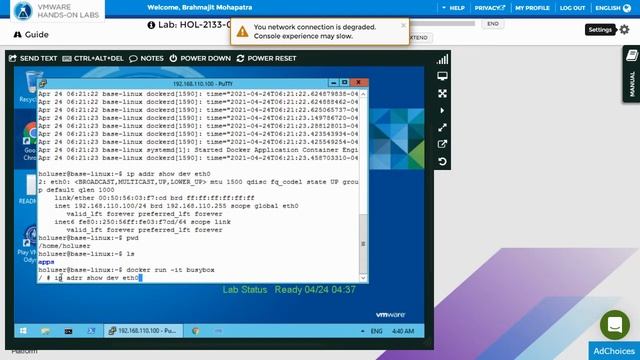The image size is (640, 360).
Task: Click the lab info icon beside Lab HOL-2133
Action: (x=151, y=25)
